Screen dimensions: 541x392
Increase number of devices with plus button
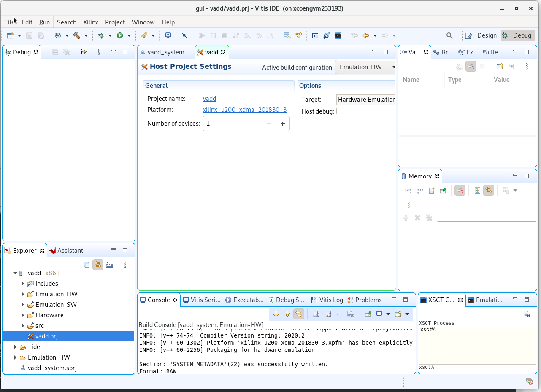tap(283, 124)
